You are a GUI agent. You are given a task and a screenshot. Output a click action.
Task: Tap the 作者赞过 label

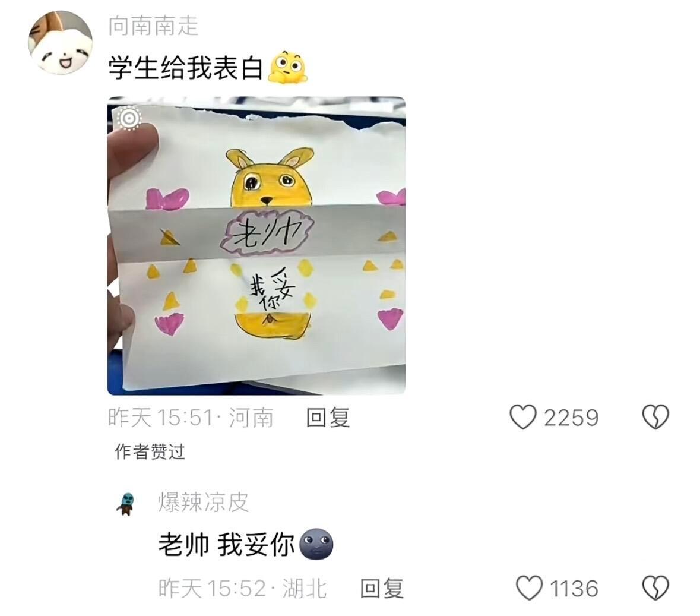click(150, 451)
